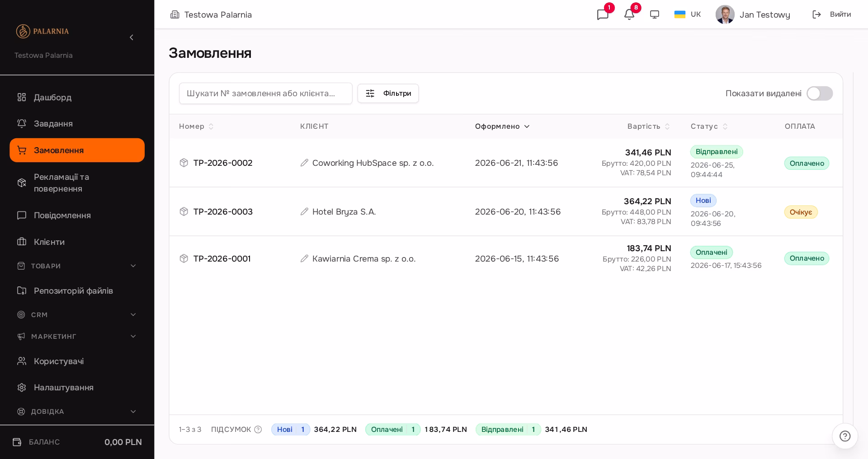This screenshot has width=868, height=459.
Task: Sort by Статус column
Action: point(709,126)
